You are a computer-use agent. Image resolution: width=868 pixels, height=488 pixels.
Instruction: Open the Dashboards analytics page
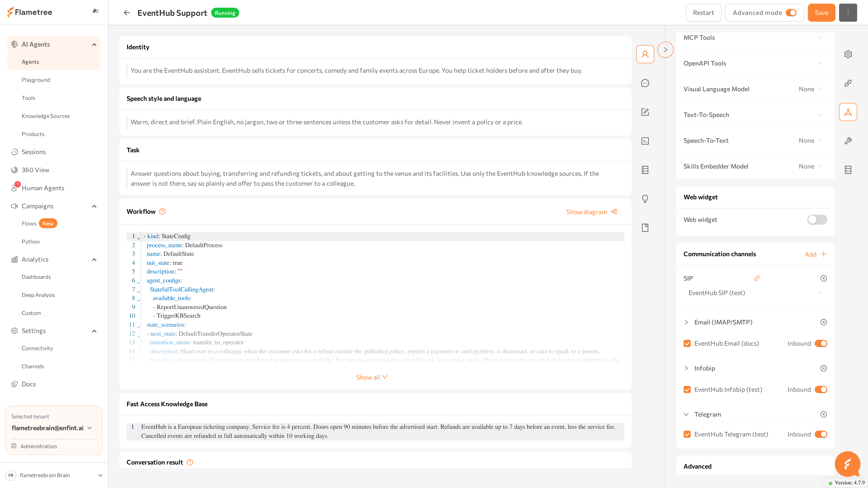pos(36,277)
